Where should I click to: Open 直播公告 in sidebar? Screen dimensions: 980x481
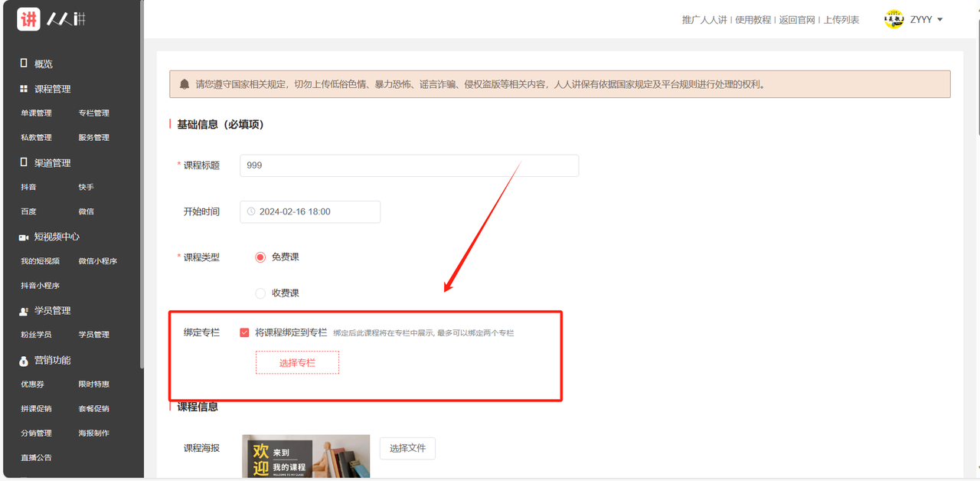pyautogui.click(x=36, y=458)
